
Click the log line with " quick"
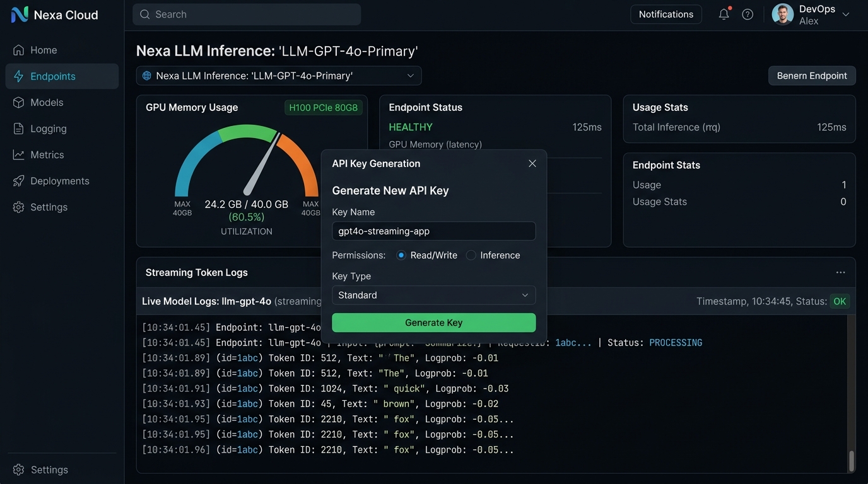coord(325,389)
